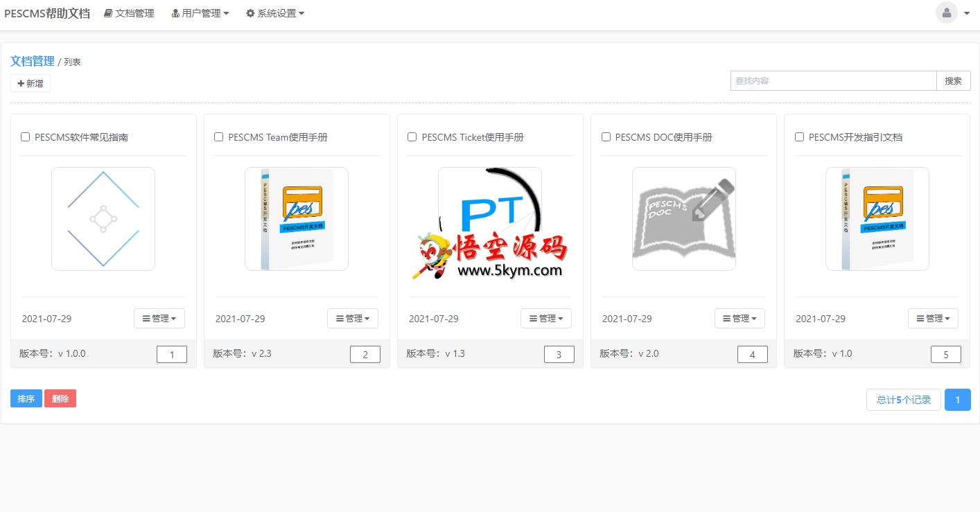
Task: Click version text v 1.3
Action: point(455,353)
